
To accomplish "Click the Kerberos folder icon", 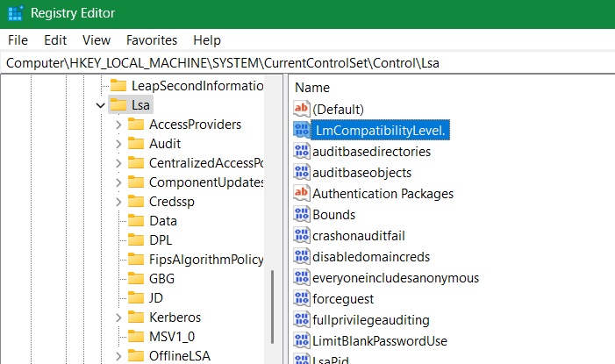I will [x=136, y=317].
